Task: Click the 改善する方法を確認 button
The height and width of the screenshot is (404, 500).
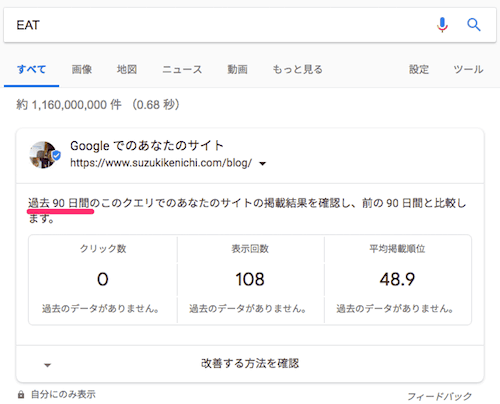Action: [250, 363]
